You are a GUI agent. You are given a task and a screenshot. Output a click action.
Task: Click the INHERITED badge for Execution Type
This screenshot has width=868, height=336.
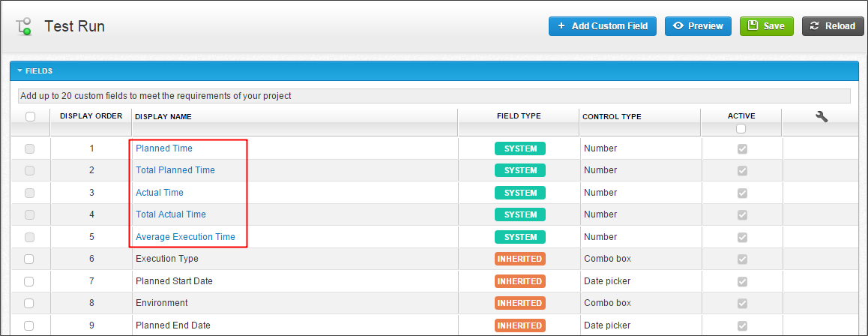click(519, 259)
